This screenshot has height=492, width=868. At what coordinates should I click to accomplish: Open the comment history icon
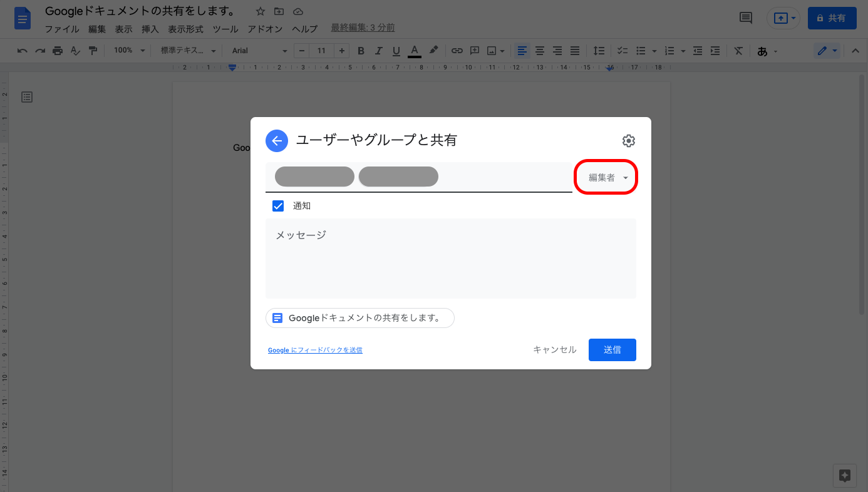(x=746, y=18)
